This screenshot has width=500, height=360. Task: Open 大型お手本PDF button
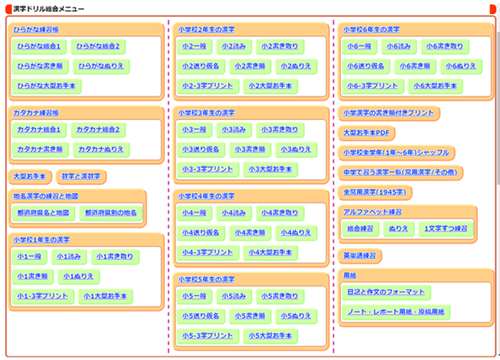point(367,133)
